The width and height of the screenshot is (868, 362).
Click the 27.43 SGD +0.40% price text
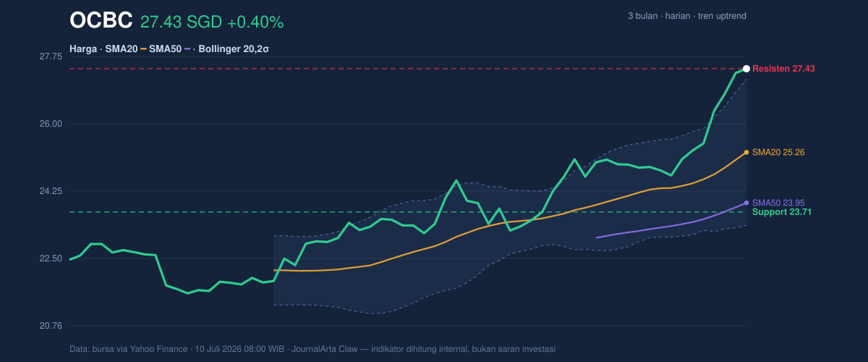coord(212,22)
